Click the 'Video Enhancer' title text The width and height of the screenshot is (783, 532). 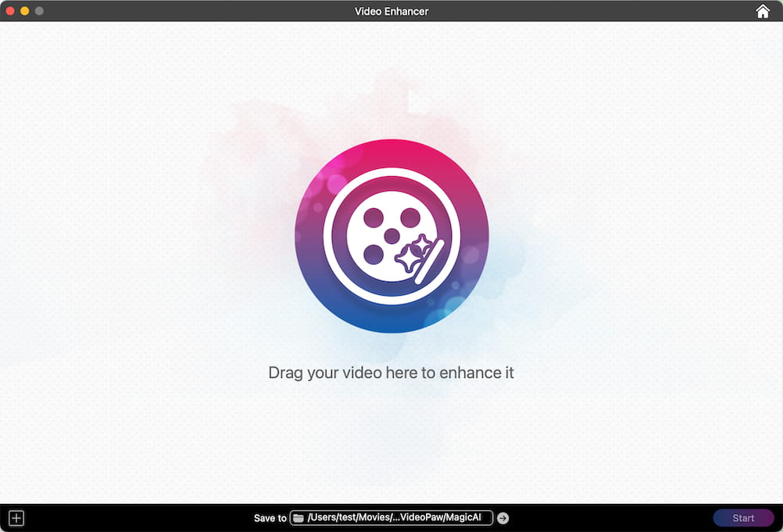click(391, 11)
